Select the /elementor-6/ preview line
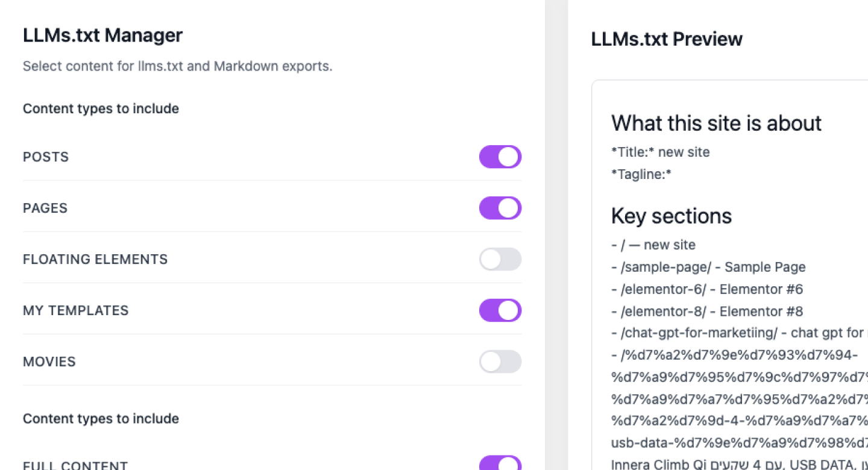The height and width of the screenshot is (470, 868). pyautogui.click(x=707, y=289)
